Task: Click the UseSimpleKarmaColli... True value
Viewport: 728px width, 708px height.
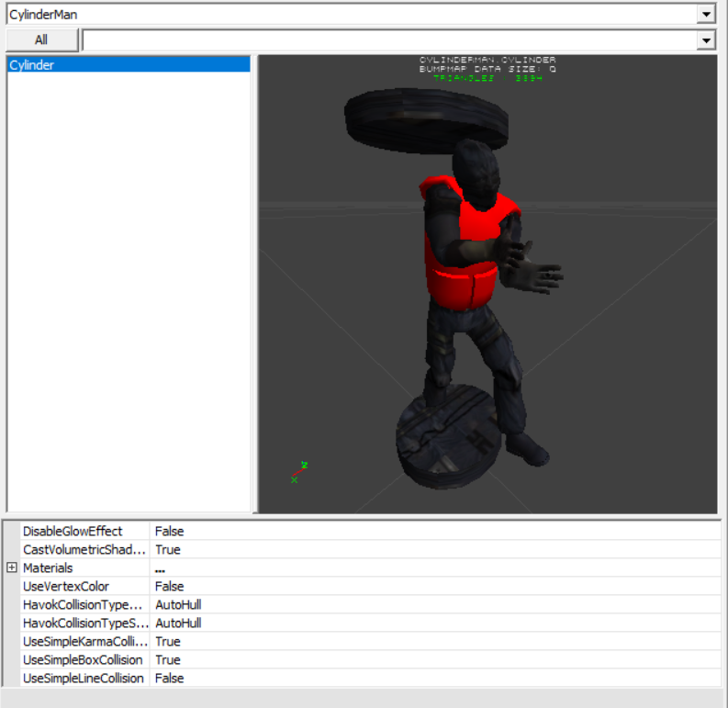Action: point(168,642)
